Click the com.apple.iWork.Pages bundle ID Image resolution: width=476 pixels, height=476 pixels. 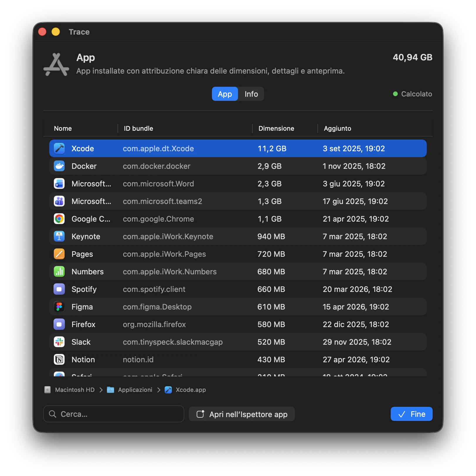tap(164, 254)
